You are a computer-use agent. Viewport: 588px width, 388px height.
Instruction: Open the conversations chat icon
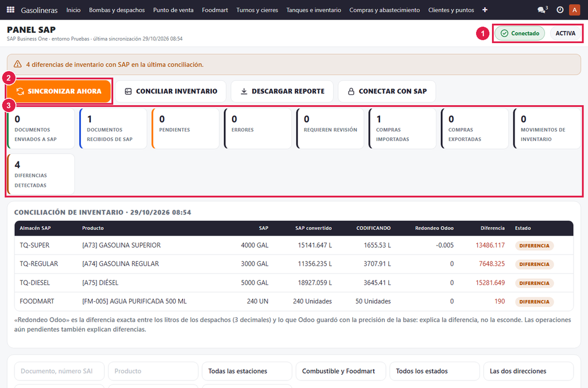542,10
